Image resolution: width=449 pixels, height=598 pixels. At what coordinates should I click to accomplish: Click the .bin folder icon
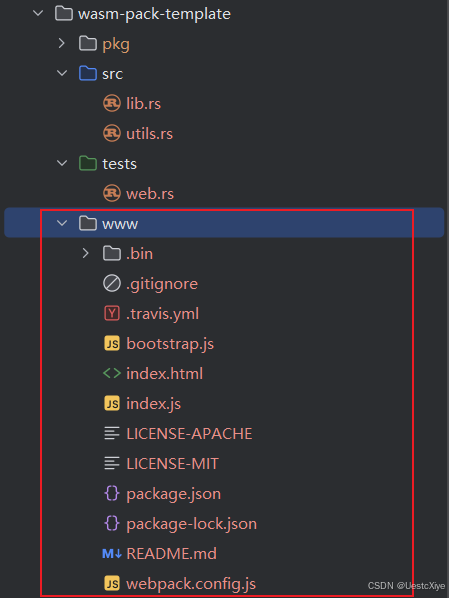pos(111,254)
